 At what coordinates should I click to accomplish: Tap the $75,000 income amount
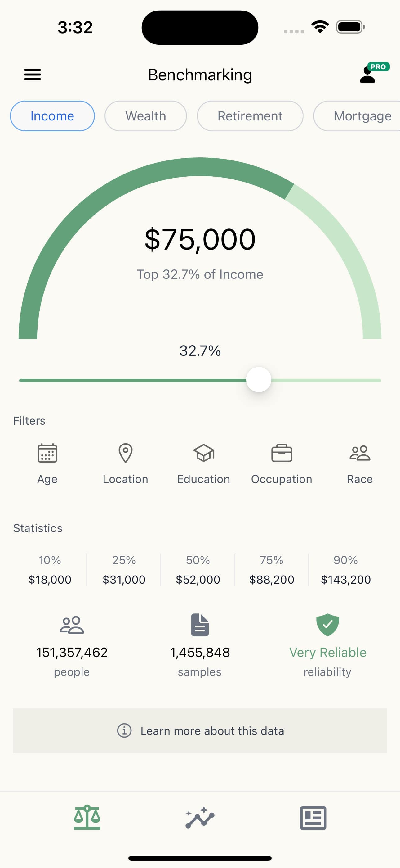(200, 240)
